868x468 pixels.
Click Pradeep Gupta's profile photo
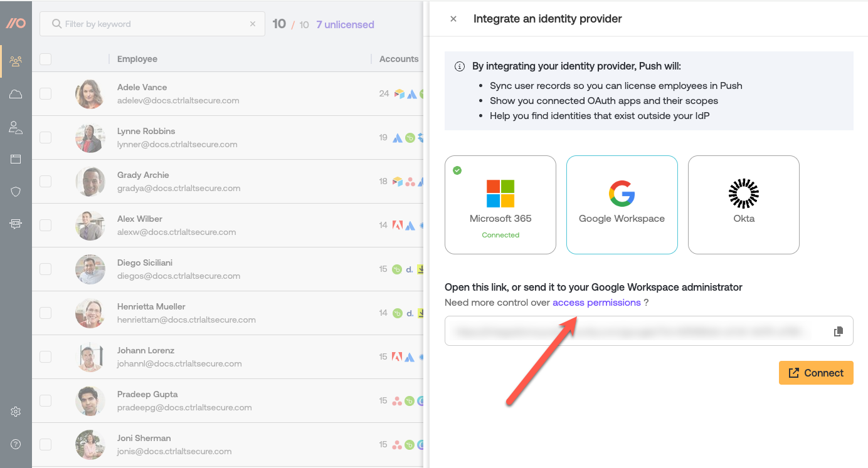click(x=90, y=401)
